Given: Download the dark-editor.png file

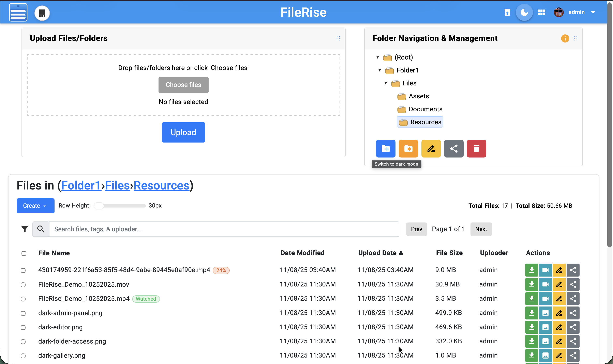Looking at the screenshot, I should [532, 327].
